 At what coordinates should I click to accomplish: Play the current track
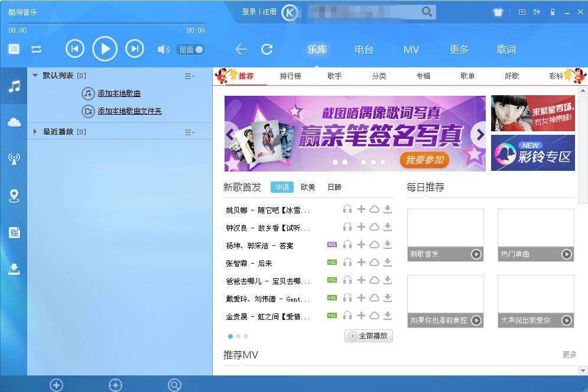pos(105,48)
